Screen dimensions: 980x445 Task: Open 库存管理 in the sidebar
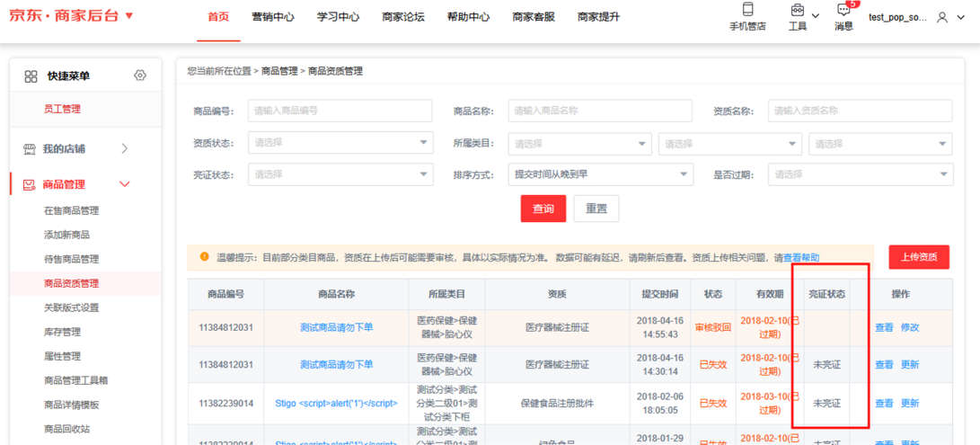point(62,333)
